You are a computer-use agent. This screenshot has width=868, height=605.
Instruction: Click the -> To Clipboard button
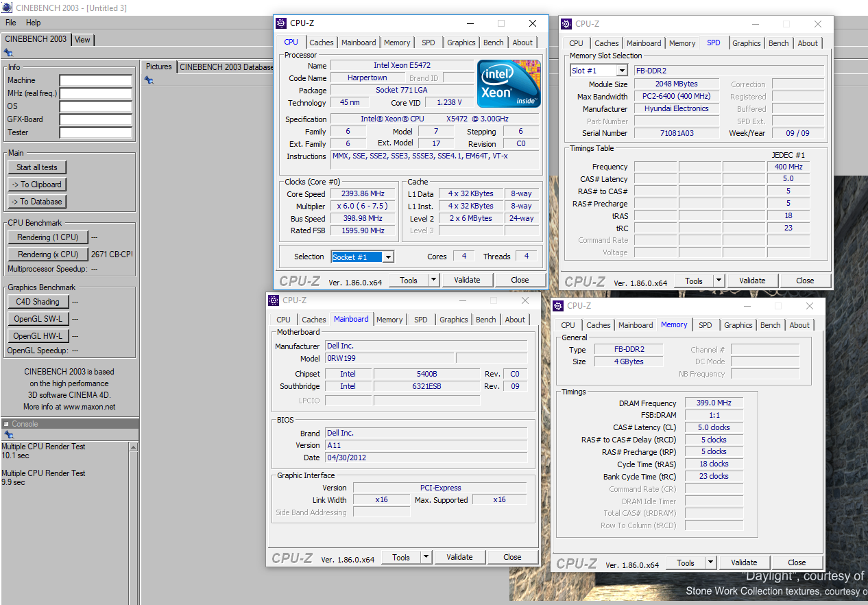[x=37, y=185]
